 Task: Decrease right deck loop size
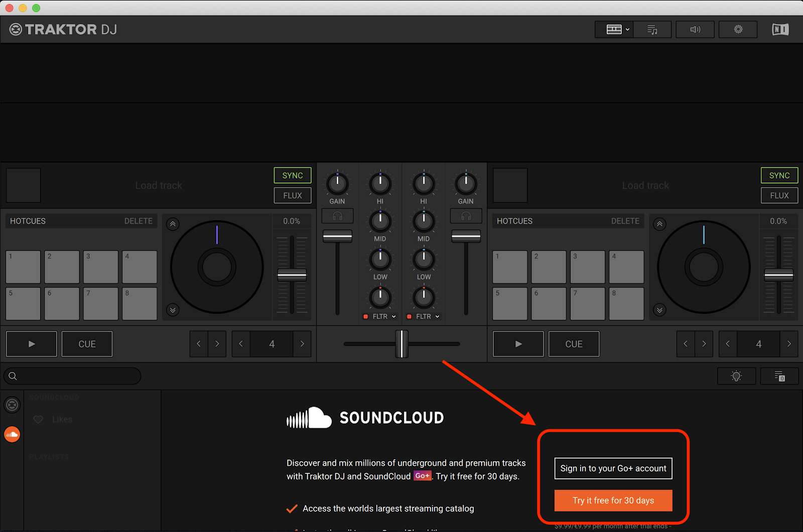pyautogui.click(x=728, y=344)
